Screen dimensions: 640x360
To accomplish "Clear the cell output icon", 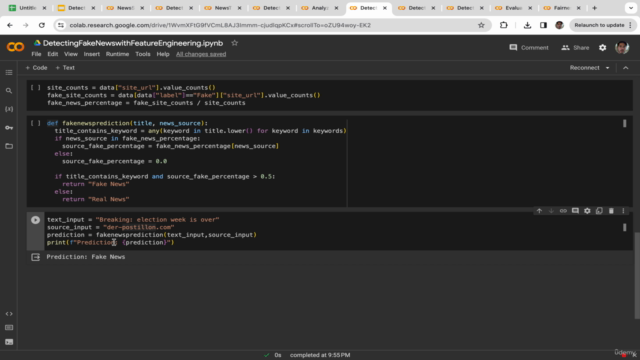I will tap(36, 257).
